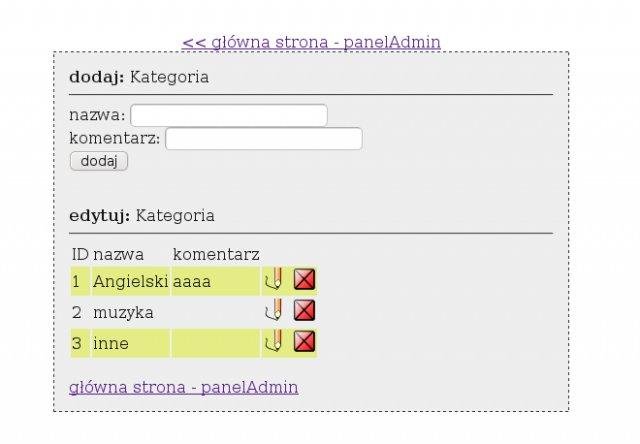640x444 pixels.
Task: Click the komentarz column header
Action: coord(216,254)
